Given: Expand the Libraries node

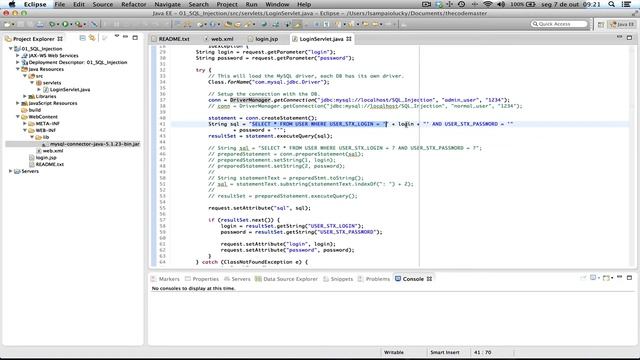Looking at the screenshot, I should (x=25, y=96).
